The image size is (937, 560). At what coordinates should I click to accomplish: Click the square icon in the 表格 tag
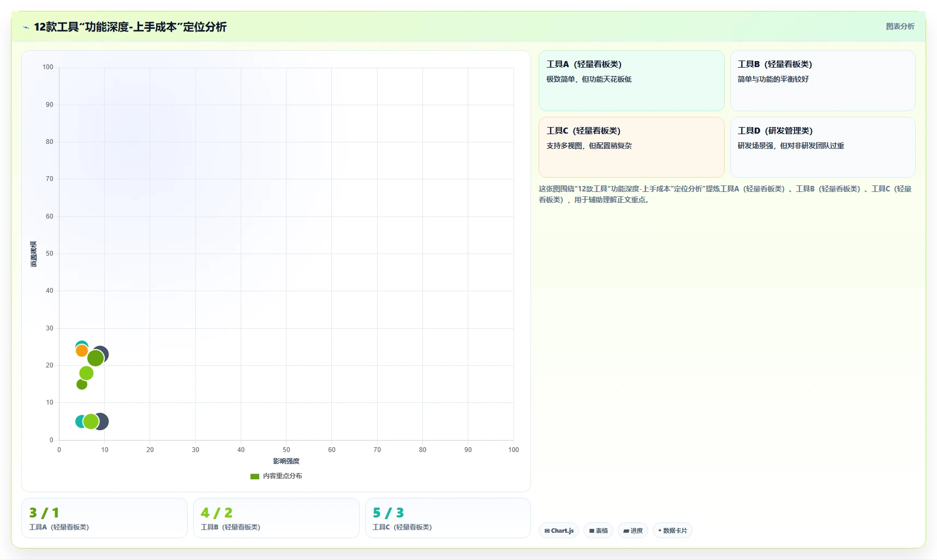592,531
